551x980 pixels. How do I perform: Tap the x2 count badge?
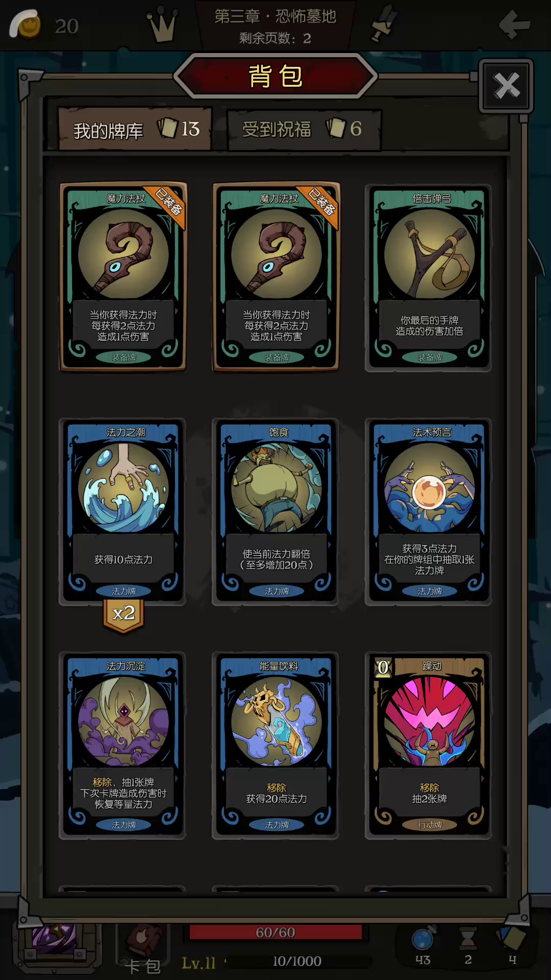[123, 615]
